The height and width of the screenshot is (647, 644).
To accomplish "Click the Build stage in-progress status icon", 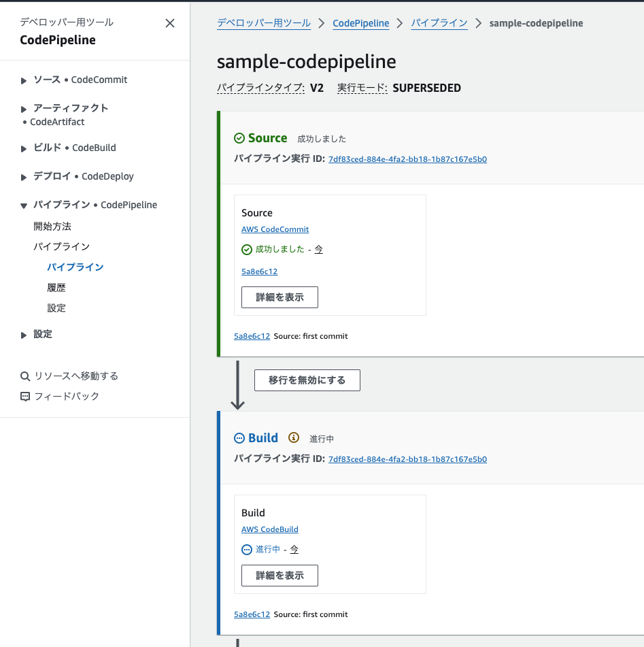I will [x=239, y=438].
